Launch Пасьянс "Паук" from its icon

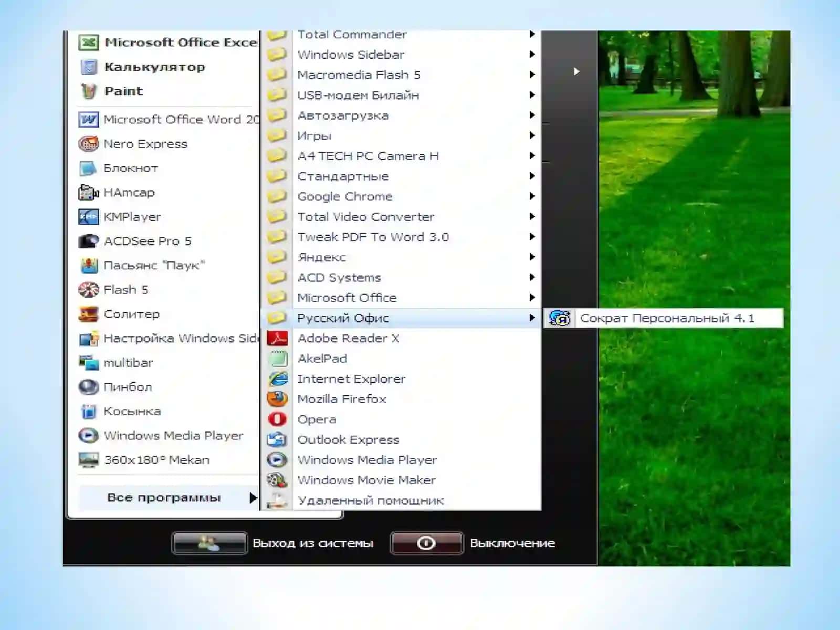[x=89, y=265]
